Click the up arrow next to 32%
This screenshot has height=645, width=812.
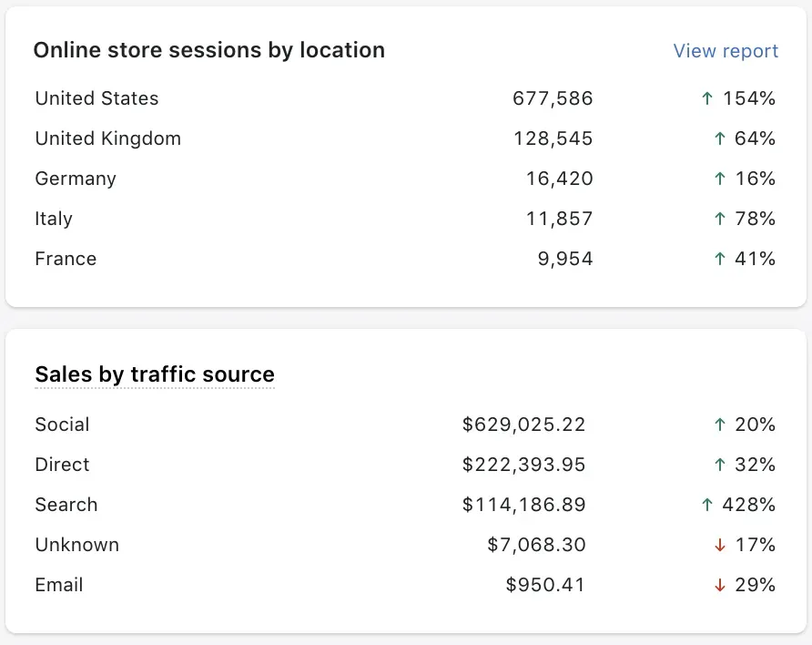coord(719,465)
